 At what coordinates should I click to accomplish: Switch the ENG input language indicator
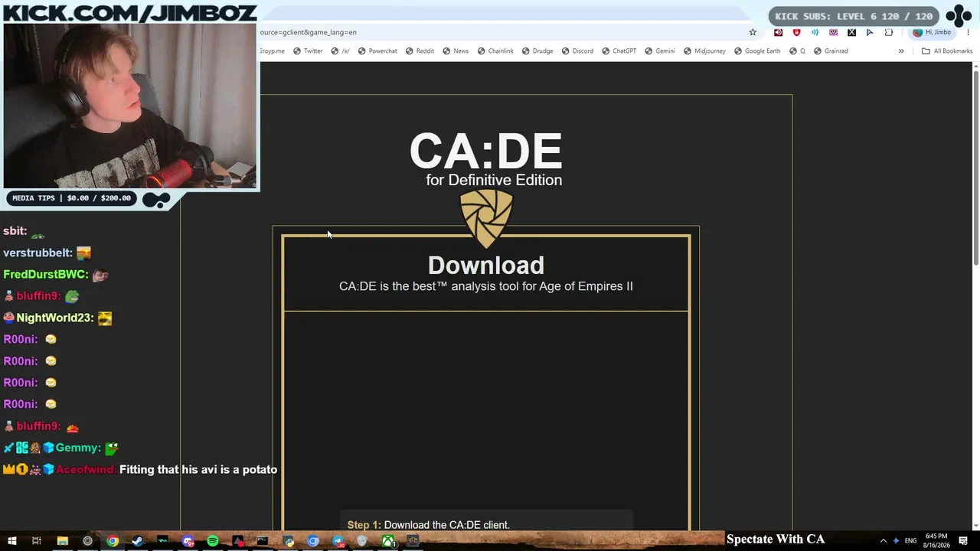click(x=910, y=541)
